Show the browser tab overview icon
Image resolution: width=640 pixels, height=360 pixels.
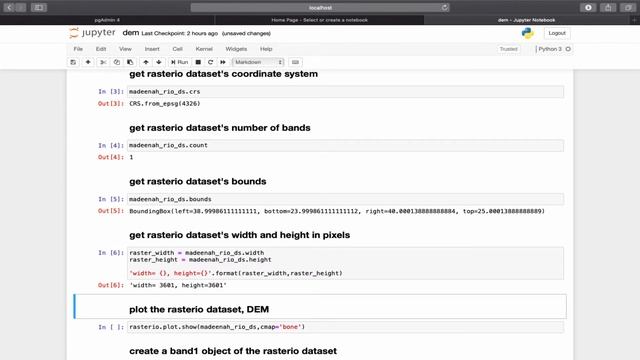pos(628,7)
